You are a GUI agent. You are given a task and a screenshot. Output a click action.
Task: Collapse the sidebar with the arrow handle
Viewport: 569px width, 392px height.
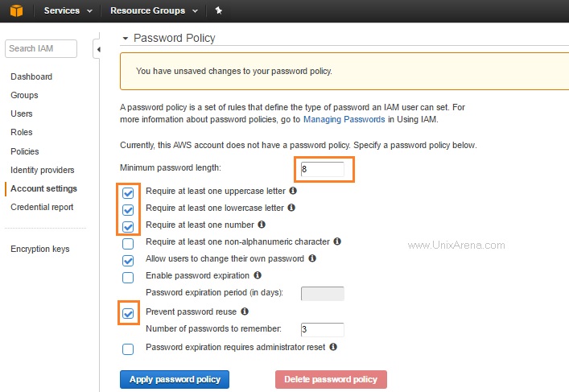coord(98,49)
